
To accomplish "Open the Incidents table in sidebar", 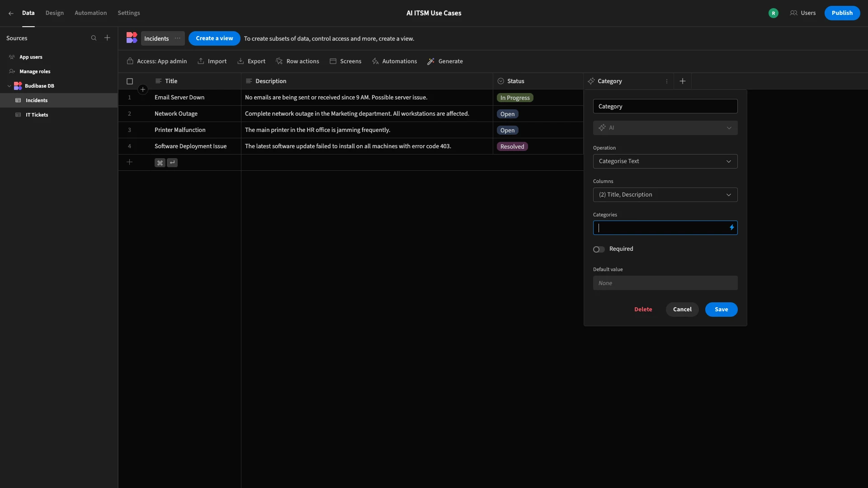I will point(59,100).
